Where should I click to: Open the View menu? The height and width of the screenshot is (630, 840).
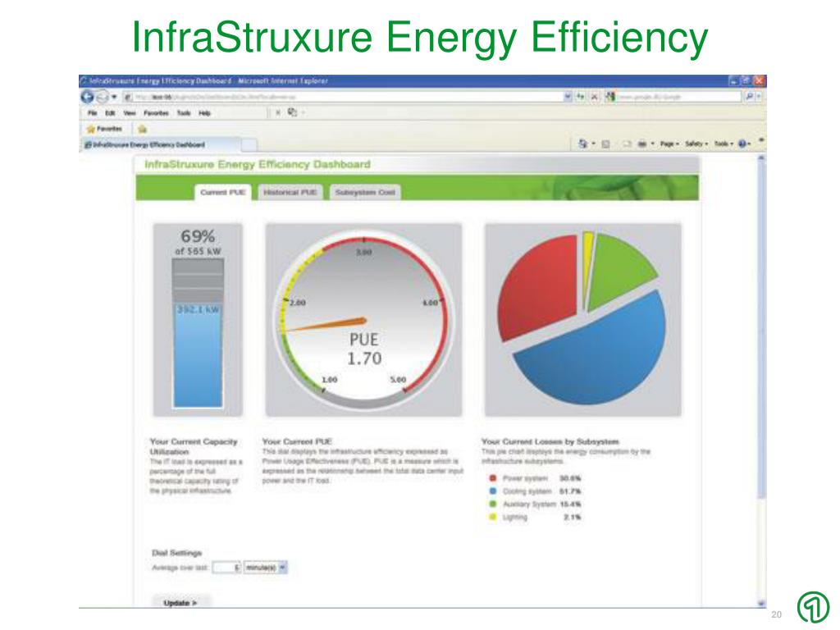[x=130, y=113]
